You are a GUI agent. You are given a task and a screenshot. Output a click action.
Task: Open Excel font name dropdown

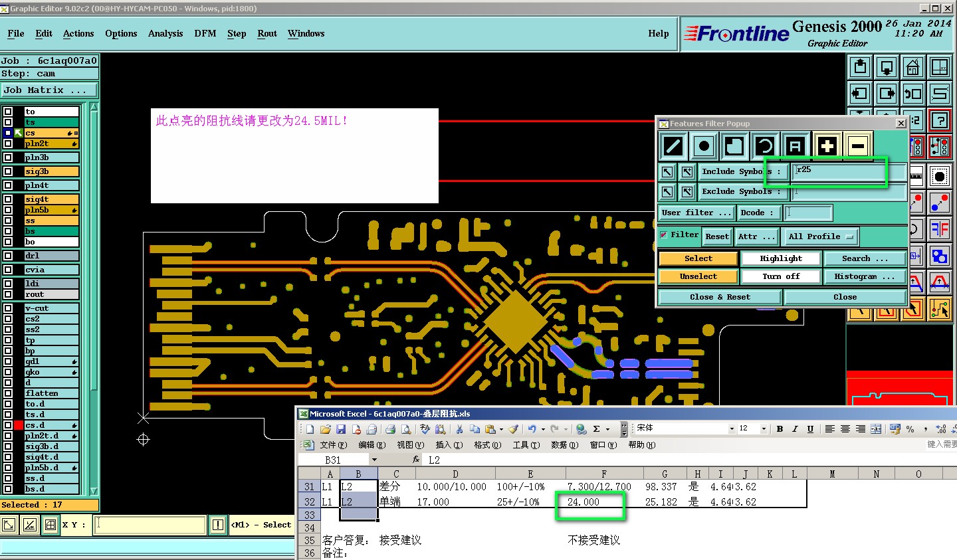tap(732, 429)
